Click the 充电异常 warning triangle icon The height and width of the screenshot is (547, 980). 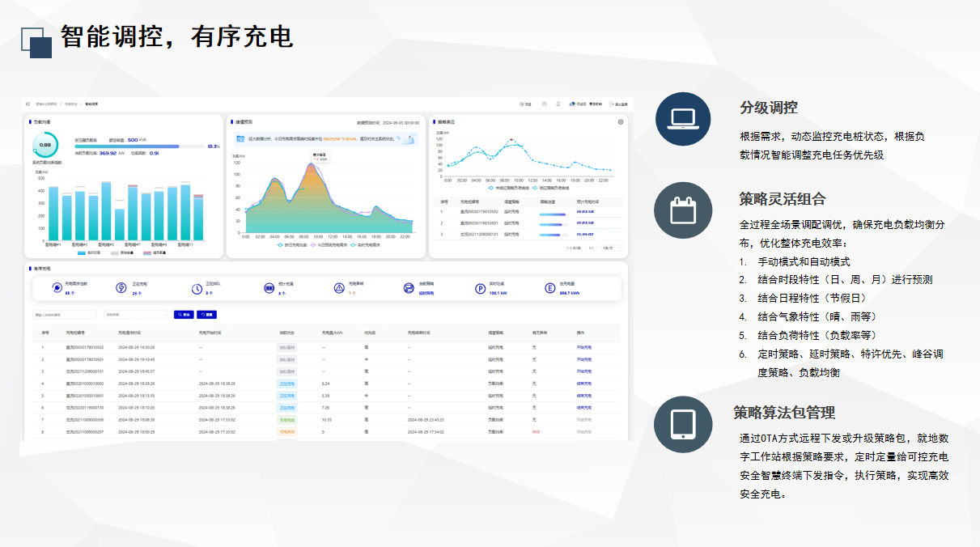coord(339,289)
